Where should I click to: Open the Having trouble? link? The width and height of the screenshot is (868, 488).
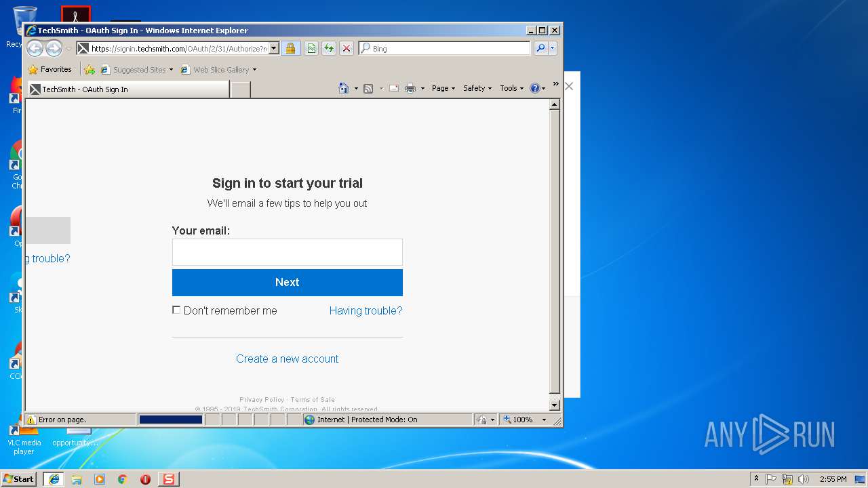[x=366, y=310]
